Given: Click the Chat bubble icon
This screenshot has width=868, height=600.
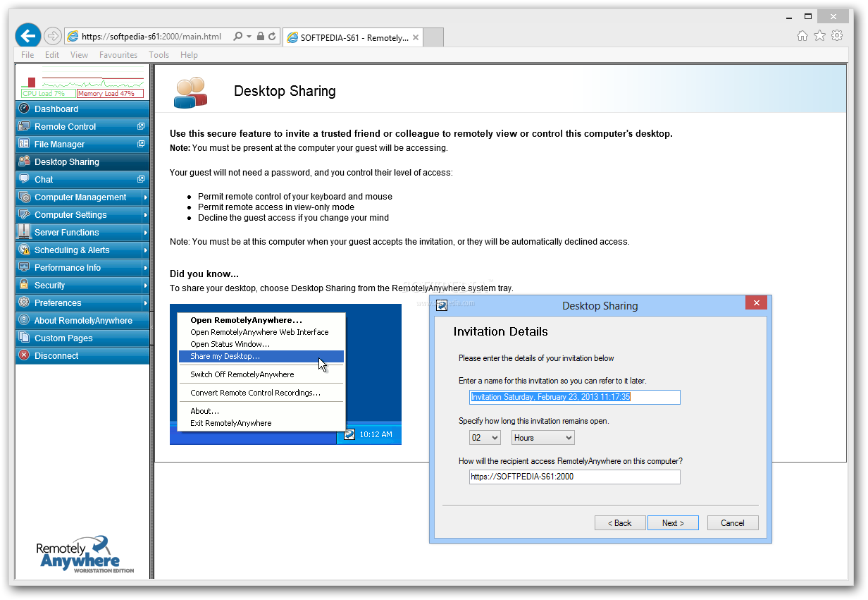Looking at the screenshot, I should (x=24, y=179).
